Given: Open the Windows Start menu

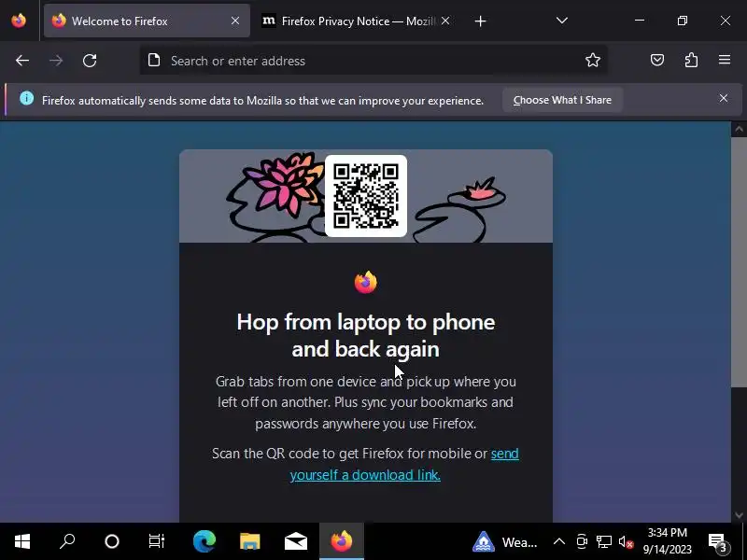Looking at the screenshot, I should click(x=21, y=541).
